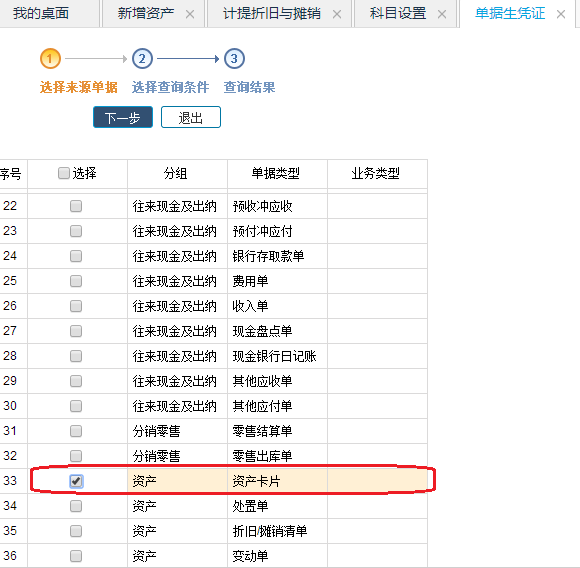580x568 pixels.
Task: Click step 2 circle icon 选择查询条件
Action: pyautogui.click(x=142, y=58)
